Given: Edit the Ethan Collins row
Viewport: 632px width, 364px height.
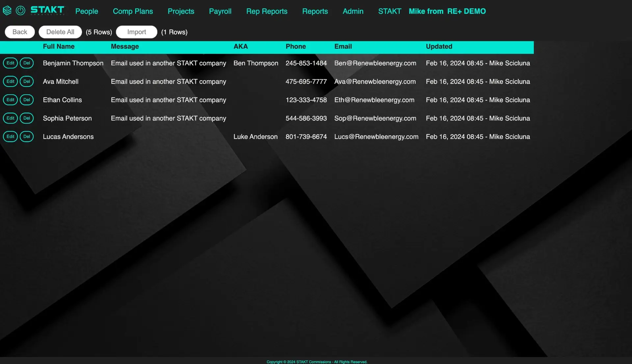Looking at the screenshot, I should 10,100.
